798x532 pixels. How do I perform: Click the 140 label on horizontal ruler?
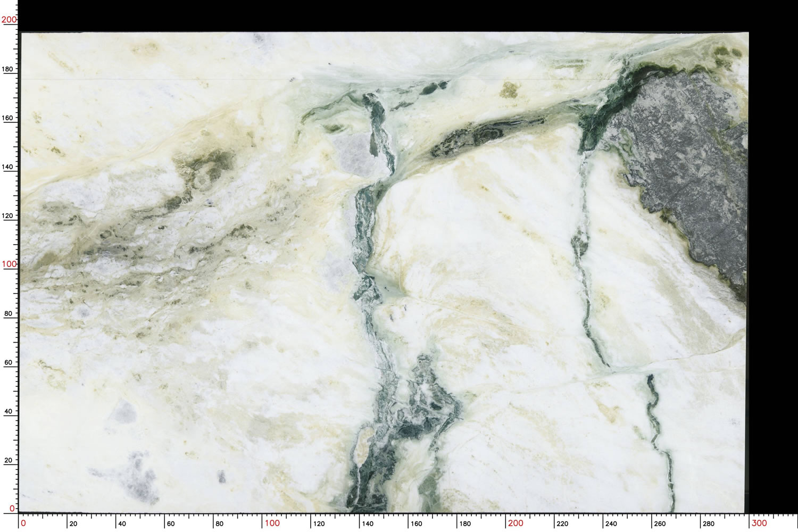point(368,524)
